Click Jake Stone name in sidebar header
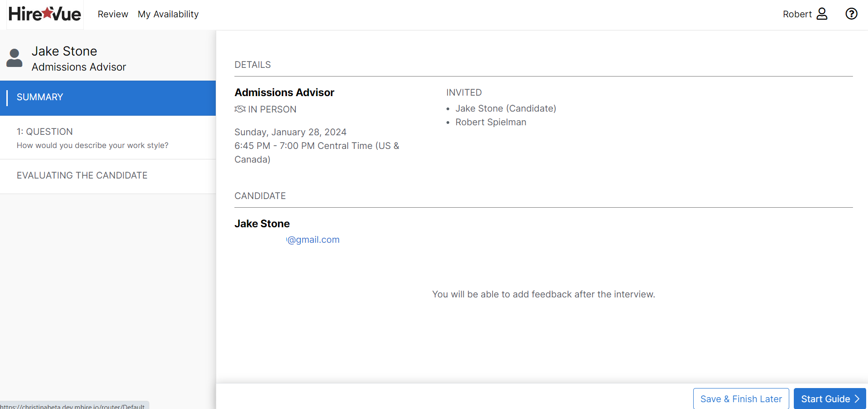 click(64, 51)
